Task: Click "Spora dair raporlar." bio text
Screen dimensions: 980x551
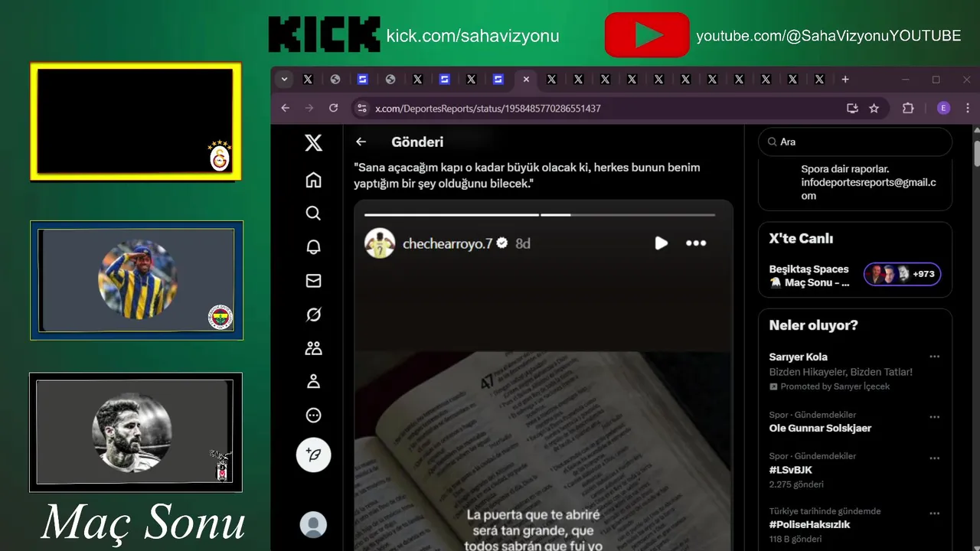Action: pos(845,169)
